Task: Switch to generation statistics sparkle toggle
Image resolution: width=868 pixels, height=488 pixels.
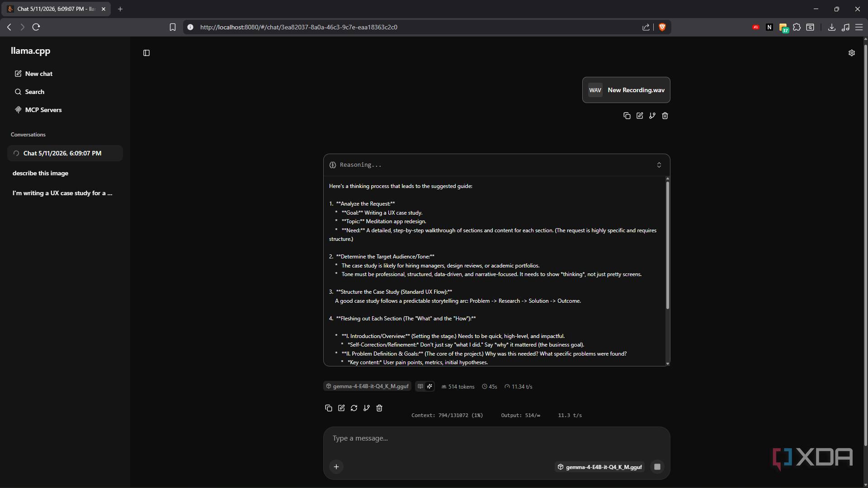Action: [x=429, y=386]
